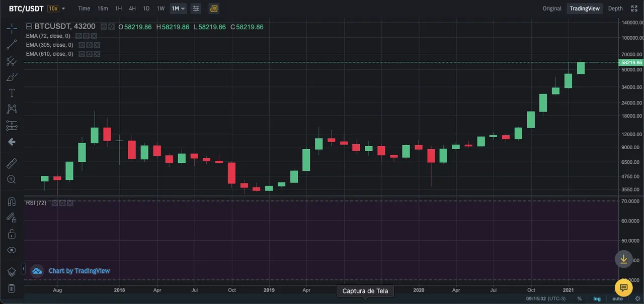Switch to the 1W interval

[x=160, y=9]
